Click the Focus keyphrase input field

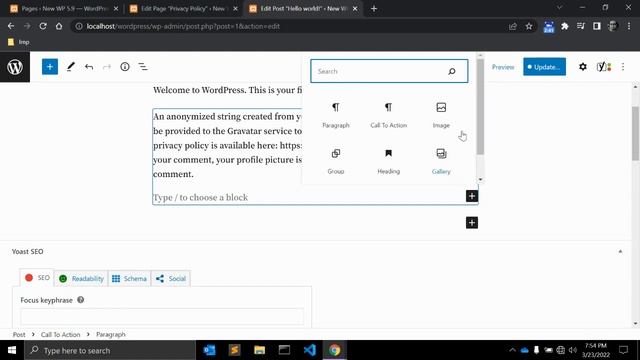[x=162, y=317]
